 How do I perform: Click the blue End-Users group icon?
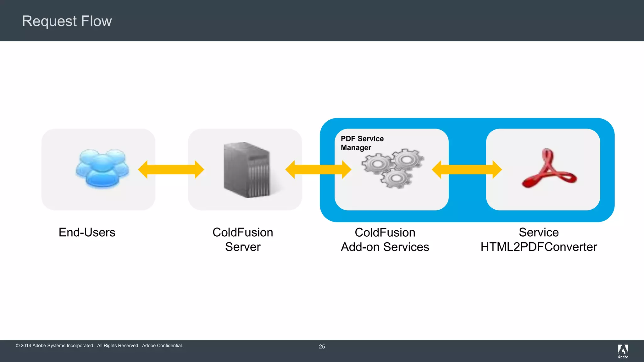tap(102, 169)
